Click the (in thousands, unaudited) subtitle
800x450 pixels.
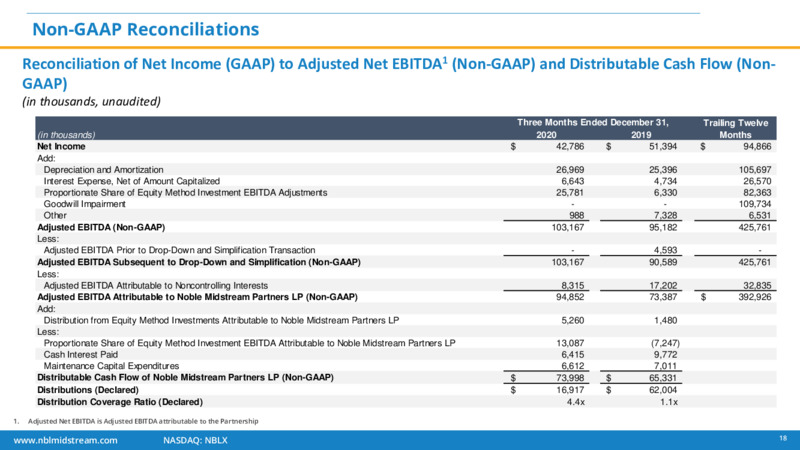[91, 102]
